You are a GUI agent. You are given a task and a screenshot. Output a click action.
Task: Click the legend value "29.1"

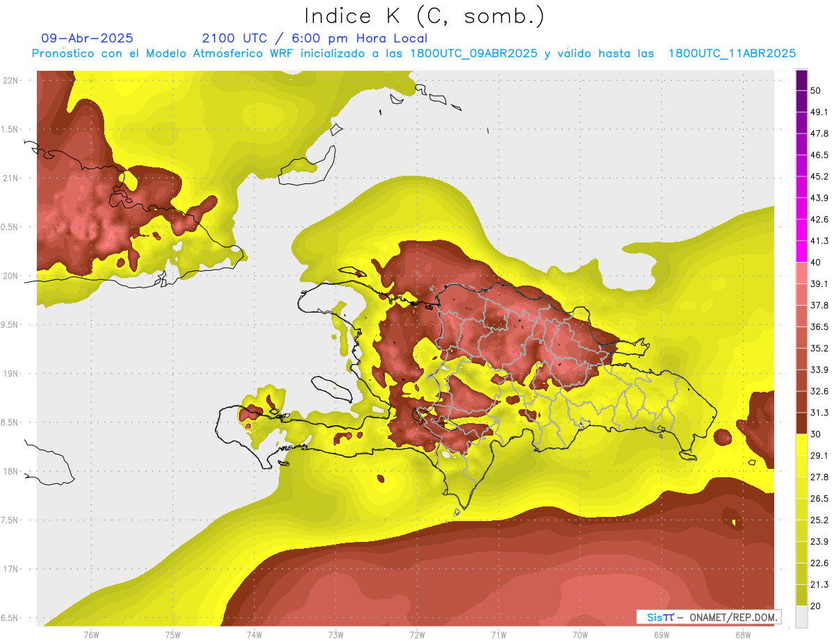point(819,456)
